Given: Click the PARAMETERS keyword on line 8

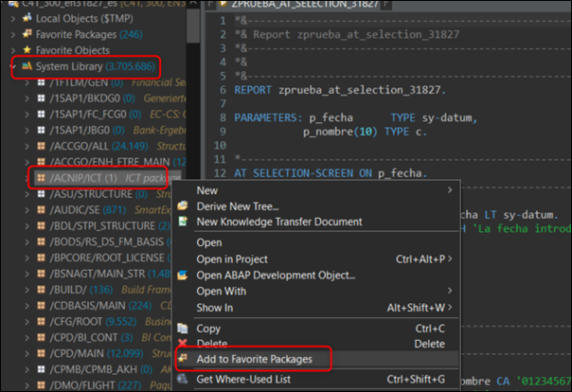Looking at the screenshot, I should 266,117.
